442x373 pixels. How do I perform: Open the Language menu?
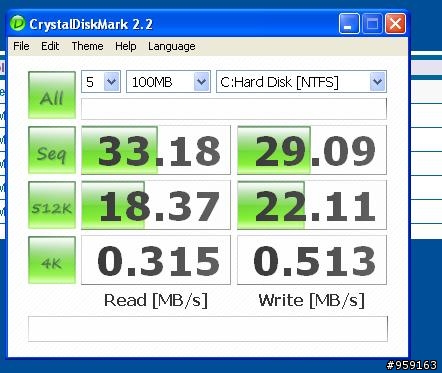[x=172, y=46]
